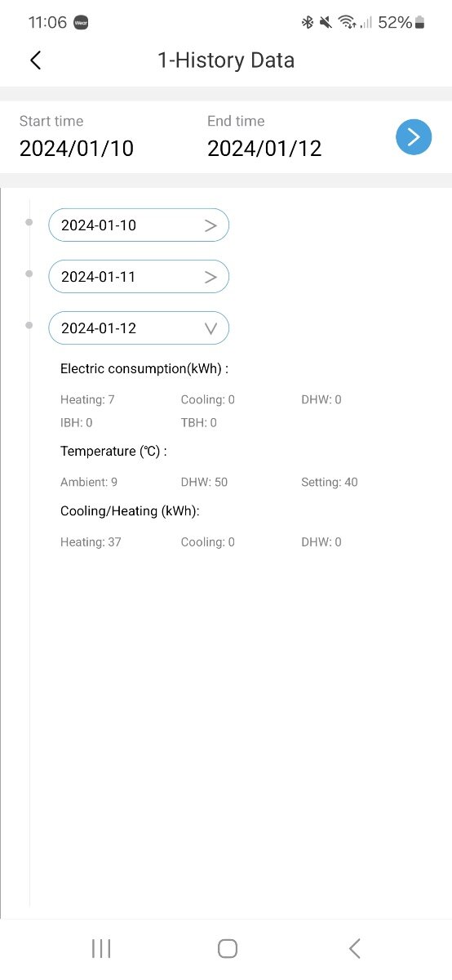Tap the Android home button
The height and width of the screenshot is (980, 452).
(228, 948)
